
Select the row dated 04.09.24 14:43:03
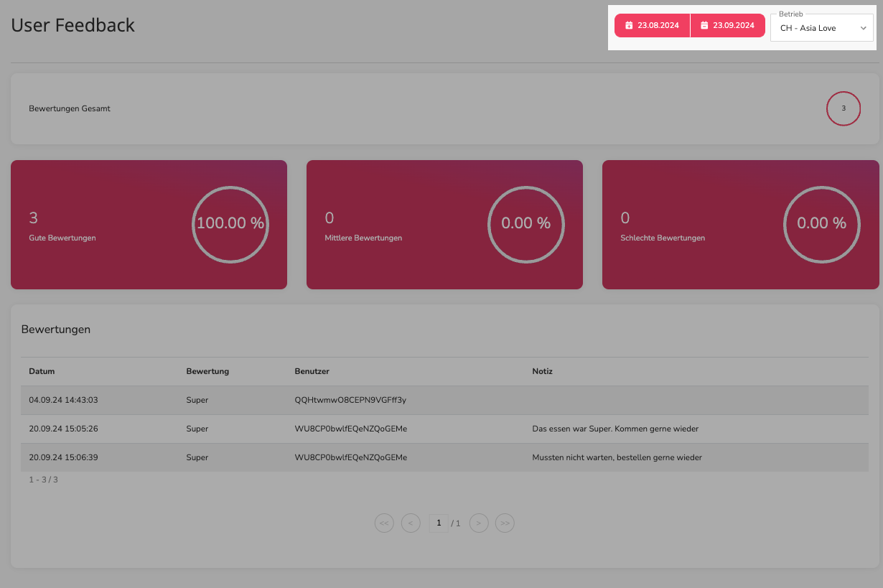pos(444,400)
